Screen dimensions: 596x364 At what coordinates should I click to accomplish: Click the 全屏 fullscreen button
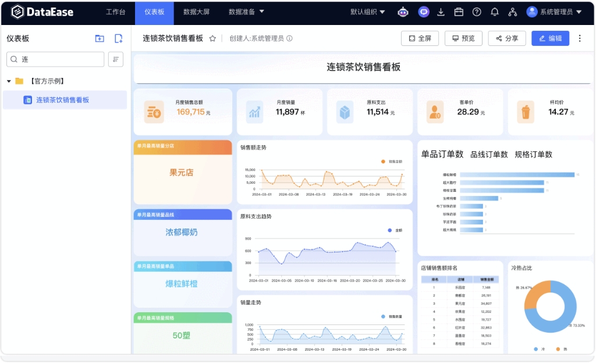[x=420, y=38]
